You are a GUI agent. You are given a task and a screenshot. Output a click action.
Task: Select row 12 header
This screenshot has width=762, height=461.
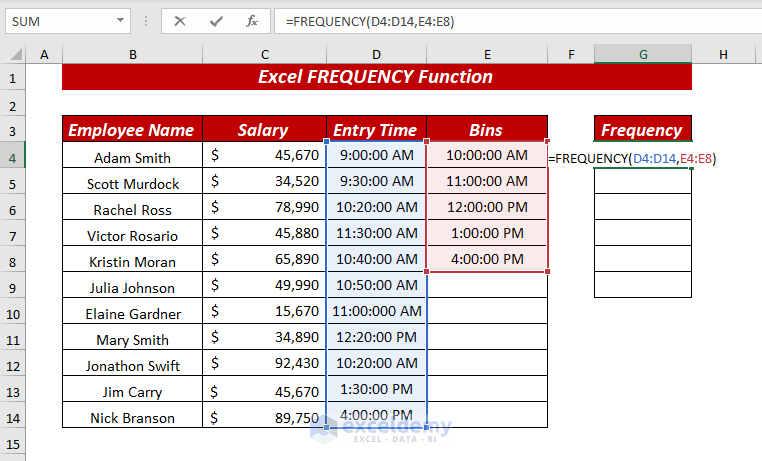(13, 365)
